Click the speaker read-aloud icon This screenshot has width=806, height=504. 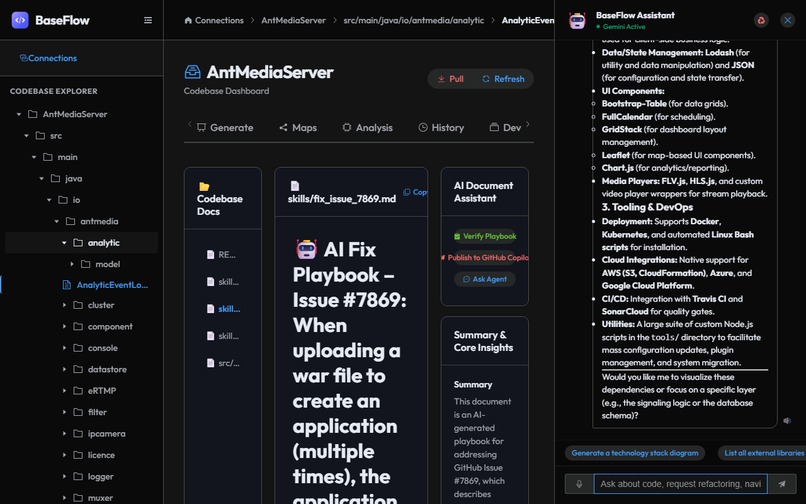click(787, 421)
